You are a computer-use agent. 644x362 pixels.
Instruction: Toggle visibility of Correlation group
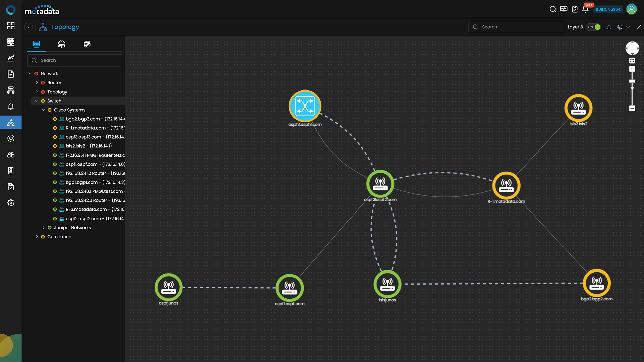pos(37,236)
